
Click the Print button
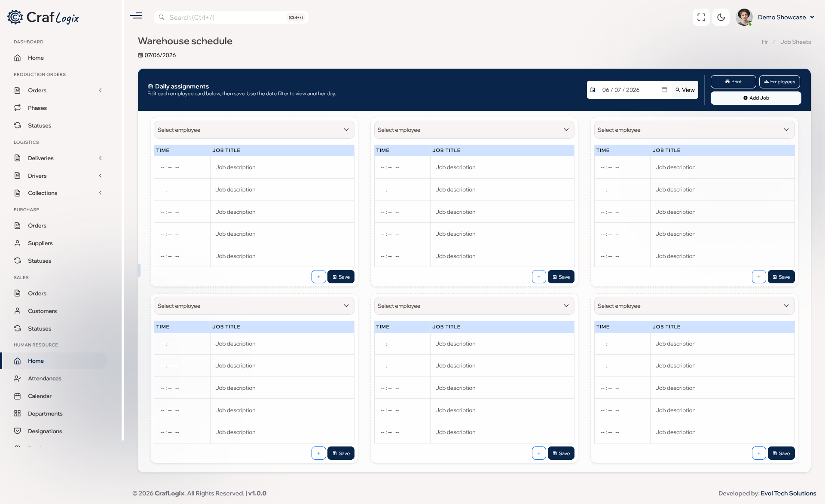click(x=733, y=82)
